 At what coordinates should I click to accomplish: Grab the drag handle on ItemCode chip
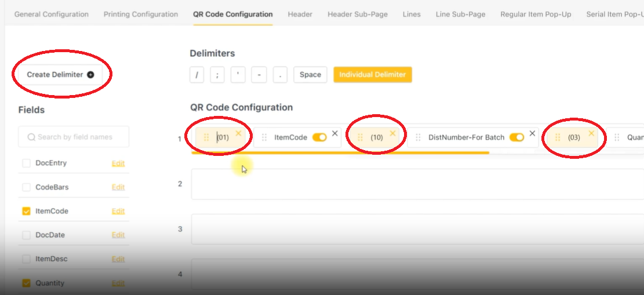[x=264, y=137]
